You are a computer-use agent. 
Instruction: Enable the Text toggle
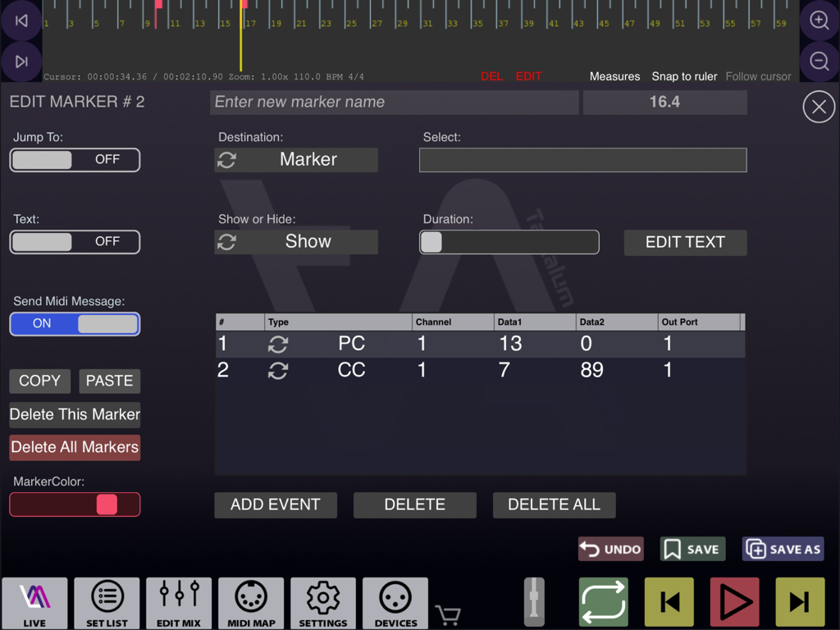click(x=75, y=241)
